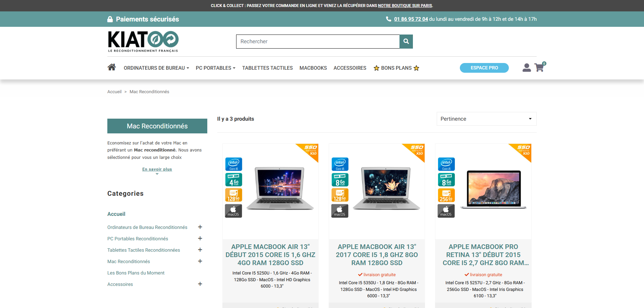Click Mac Reconditionnés sidebar header
644x308 pixels.
coord(157,126)
